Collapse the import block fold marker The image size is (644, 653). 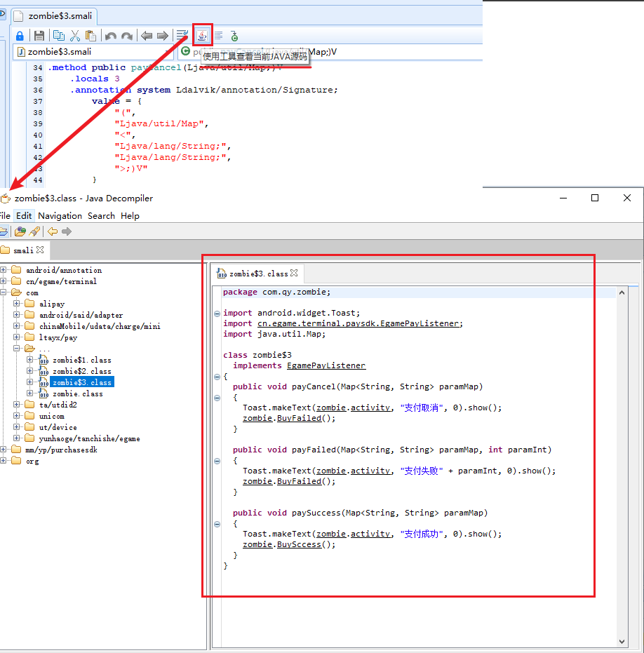(217, 314)
